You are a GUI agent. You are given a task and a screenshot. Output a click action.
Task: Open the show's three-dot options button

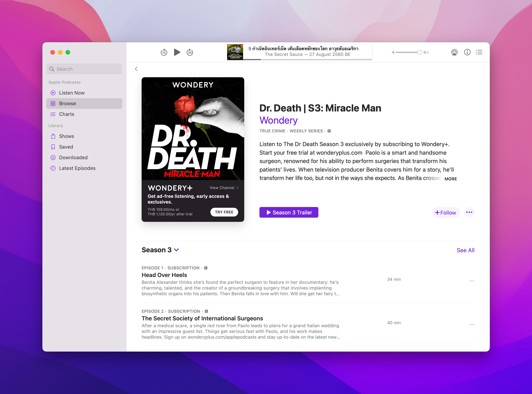point(469,212)
